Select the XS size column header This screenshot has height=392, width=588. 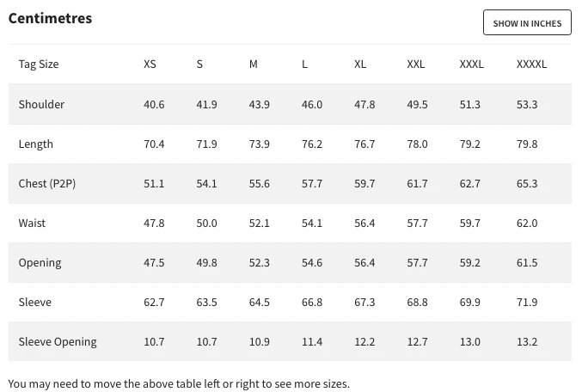click(150, 64)
